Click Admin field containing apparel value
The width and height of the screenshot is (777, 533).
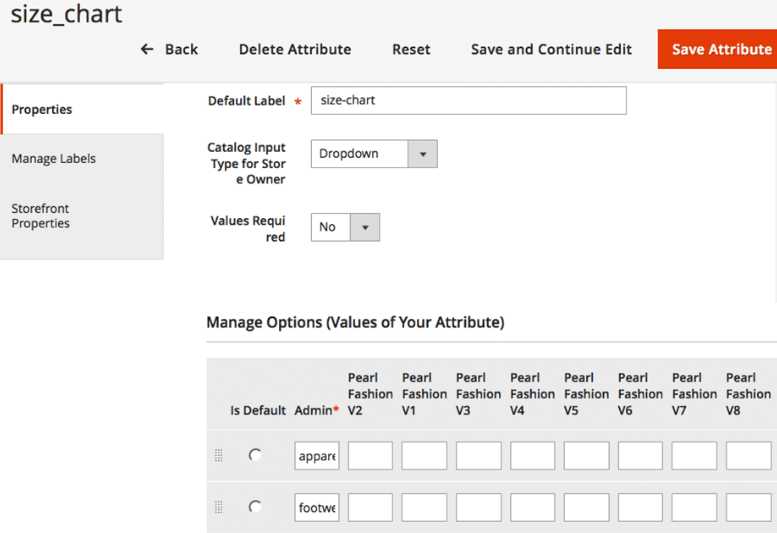[x=317, y=456]
